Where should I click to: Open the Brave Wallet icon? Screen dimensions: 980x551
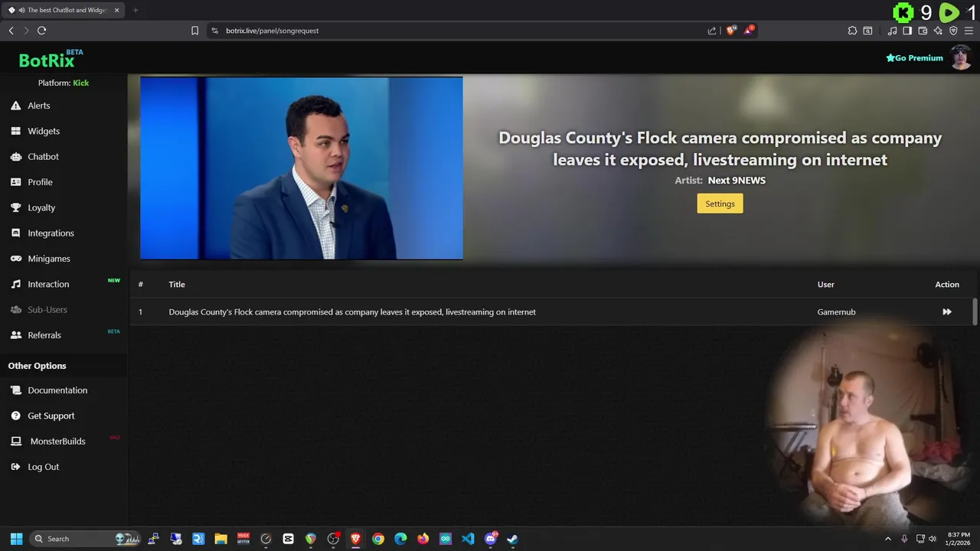point(923,31)
